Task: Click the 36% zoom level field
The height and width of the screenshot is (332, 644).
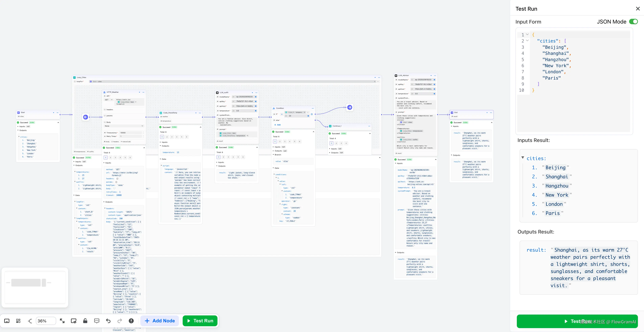Action: pyautogui.click(x=46, y=321)
